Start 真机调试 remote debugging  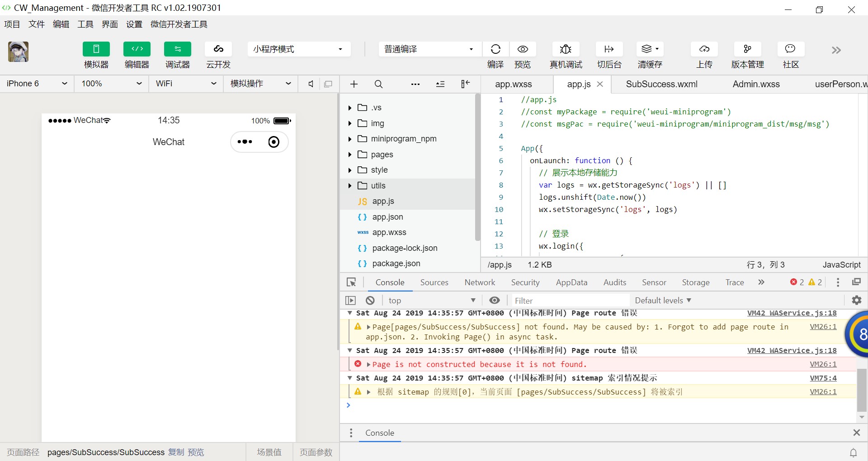(566, 55)
